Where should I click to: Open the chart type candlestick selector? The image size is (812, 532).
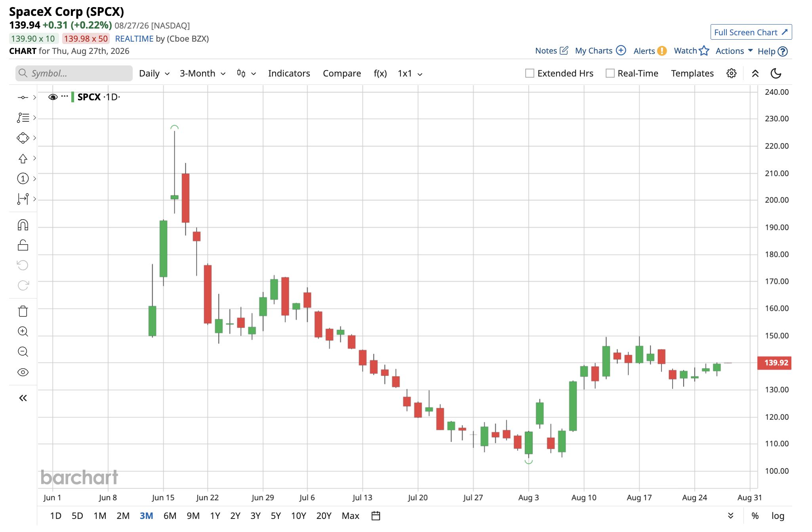pos(246,73)
